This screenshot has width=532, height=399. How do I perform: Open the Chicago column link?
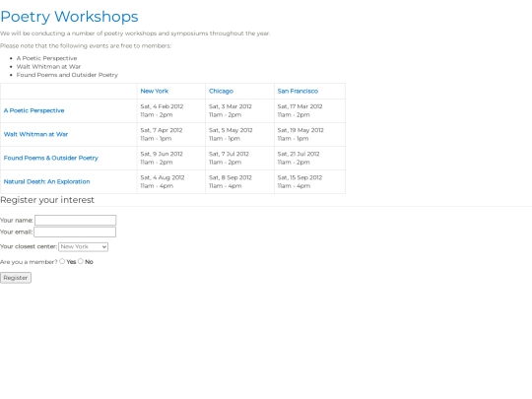click(x=221, y=91)
